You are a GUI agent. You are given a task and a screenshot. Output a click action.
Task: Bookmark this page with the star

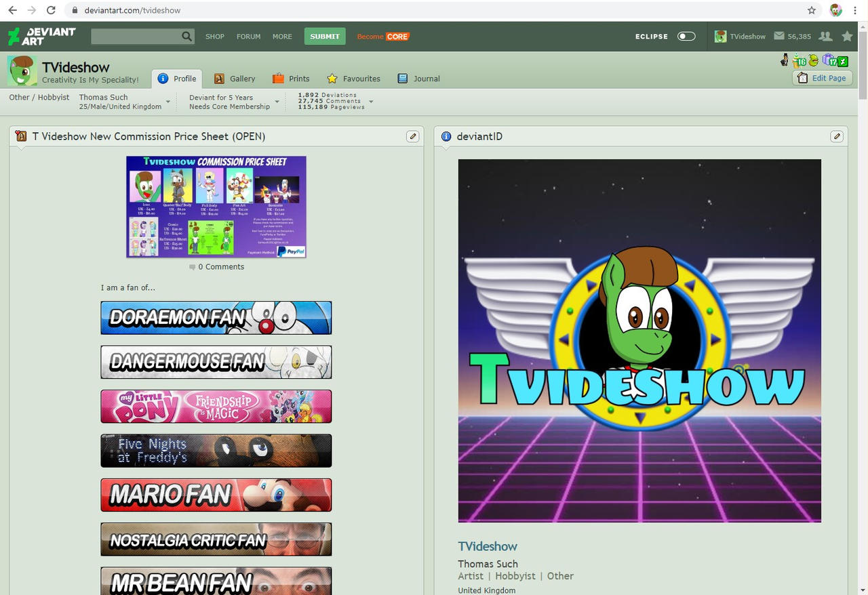pos(812,10)
